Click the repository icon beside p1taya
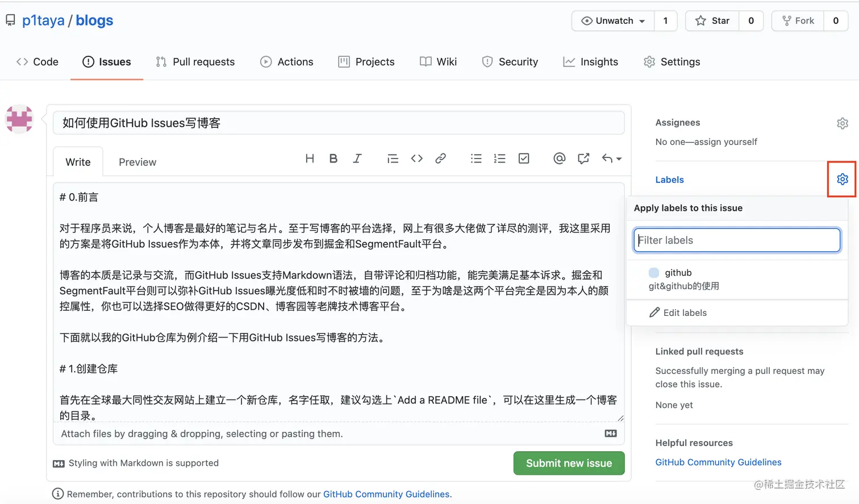 (x=10, y=20)
